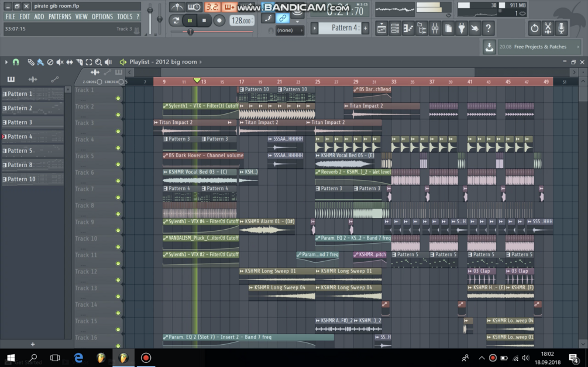This screenshot has width=588, height=367.
Task: Enable the Z-CROSS checkbox
Action: click(99, 82)
